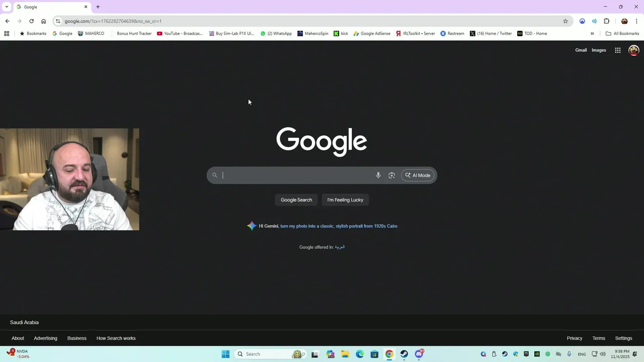Click the Chrome back arrow
Screen dimensions: 644x362
[x=7, y=21]
